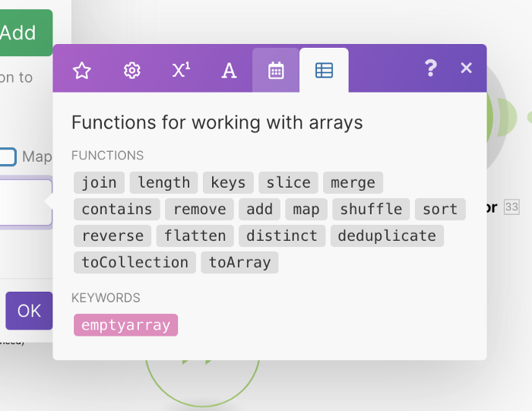Click the purple OK button

(29, 311)
